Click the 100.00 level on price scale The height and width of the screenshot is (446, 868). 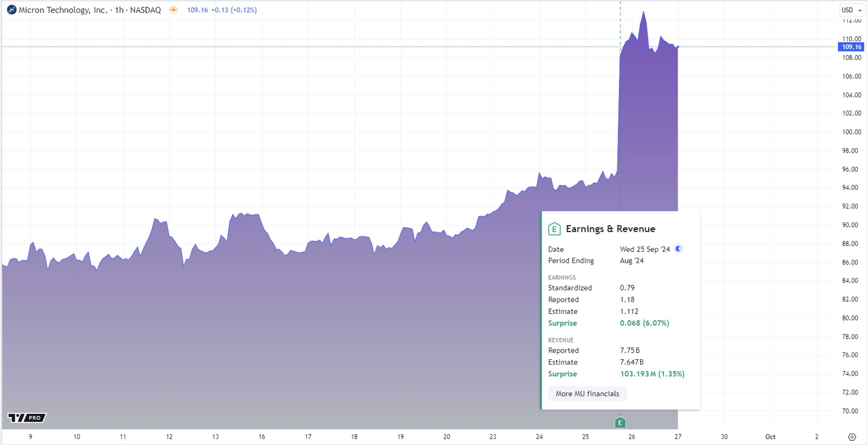pos(852,132)
